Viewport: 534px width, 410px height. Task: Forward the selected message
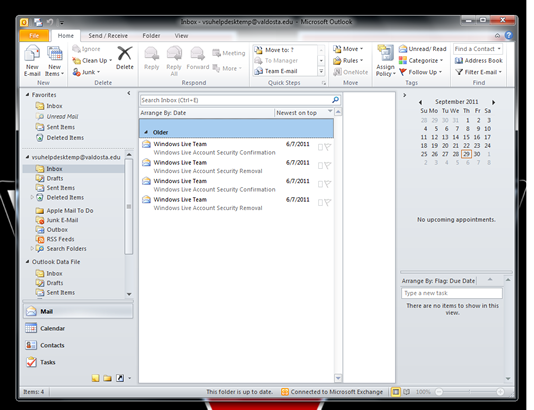coord(198,58)
